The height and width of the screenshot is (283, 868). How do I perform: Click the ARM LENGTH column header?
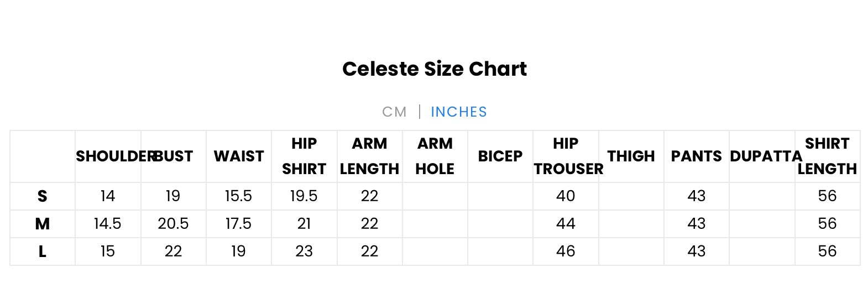point(369,156)
